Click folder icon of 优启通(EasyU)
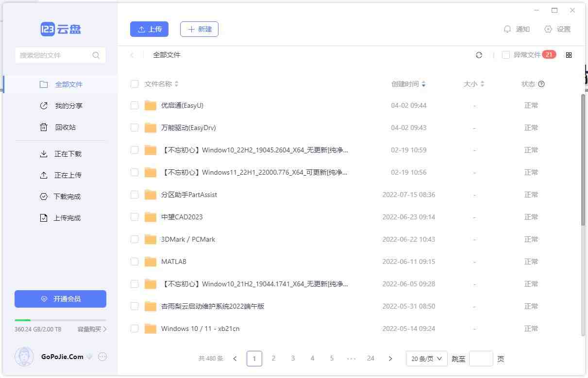588x378 pixels. pos(151,105)
